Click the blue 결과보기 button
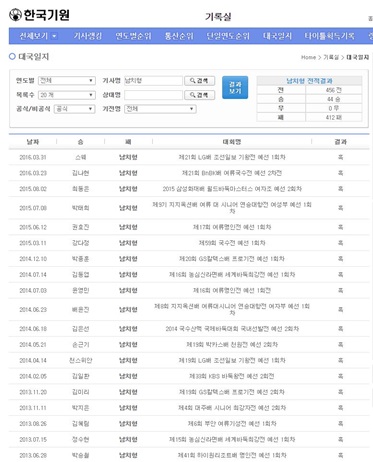Screen dimensions: 373x462 pos(235,87)
